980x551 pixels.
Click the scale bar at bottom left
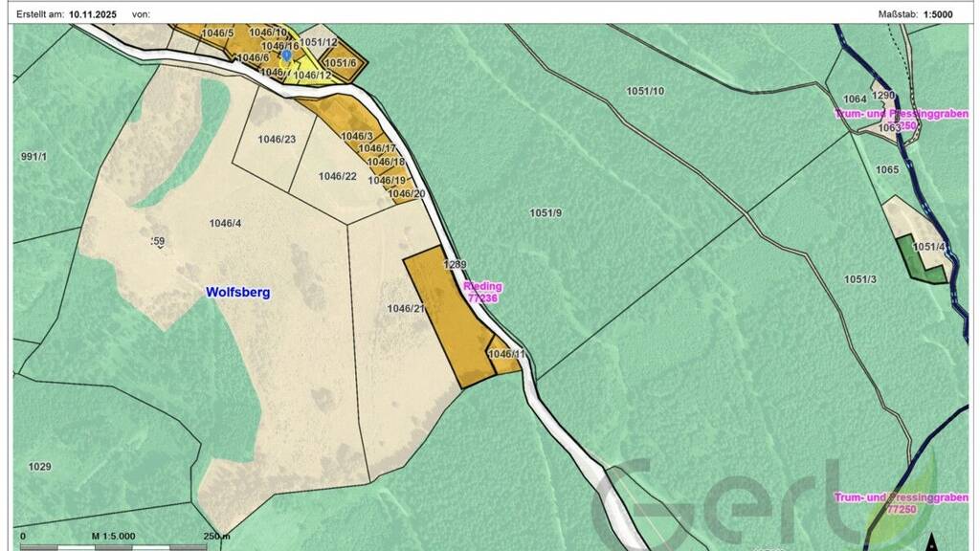(115, 546)
